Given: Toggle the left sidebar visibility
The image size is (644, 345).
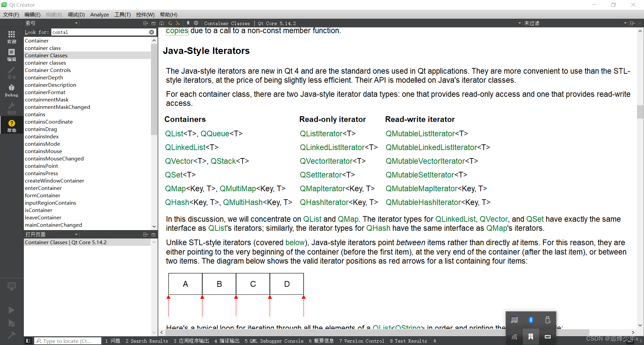Looking at the screenshot, I should (x=28, y=341).
